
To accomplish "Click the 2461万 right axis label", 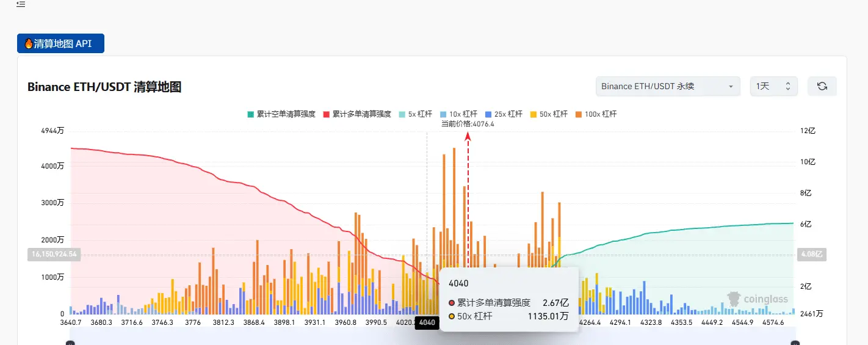I will pyautogui.click(x=811, y=314).
